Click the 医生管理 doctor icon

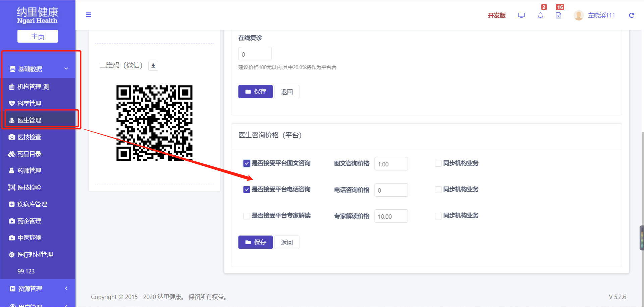(12, 120)
